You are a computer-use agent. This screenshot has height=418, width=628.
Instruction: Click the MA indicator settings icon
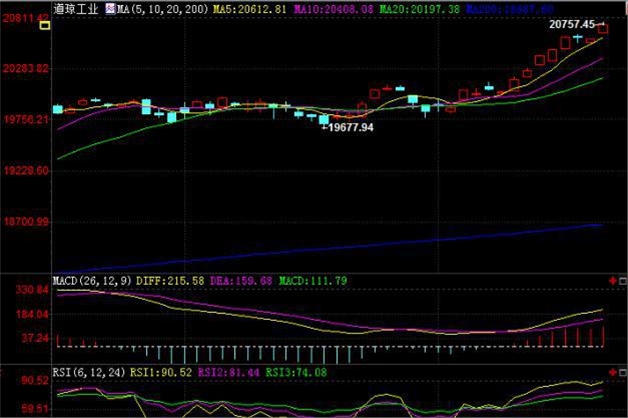point(110,8)
